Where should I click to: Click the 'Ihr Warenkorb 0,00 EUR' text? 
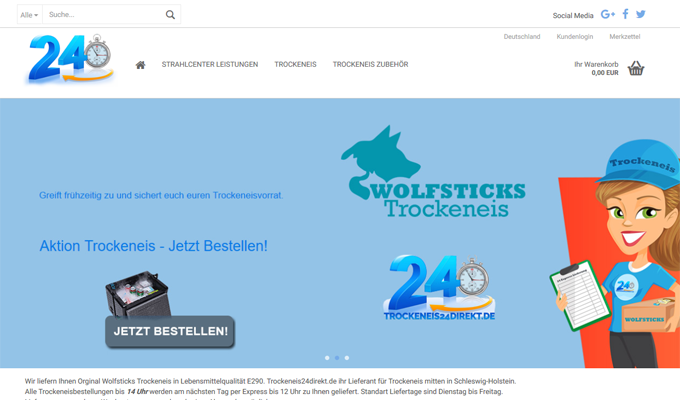(x=596, y=69)
